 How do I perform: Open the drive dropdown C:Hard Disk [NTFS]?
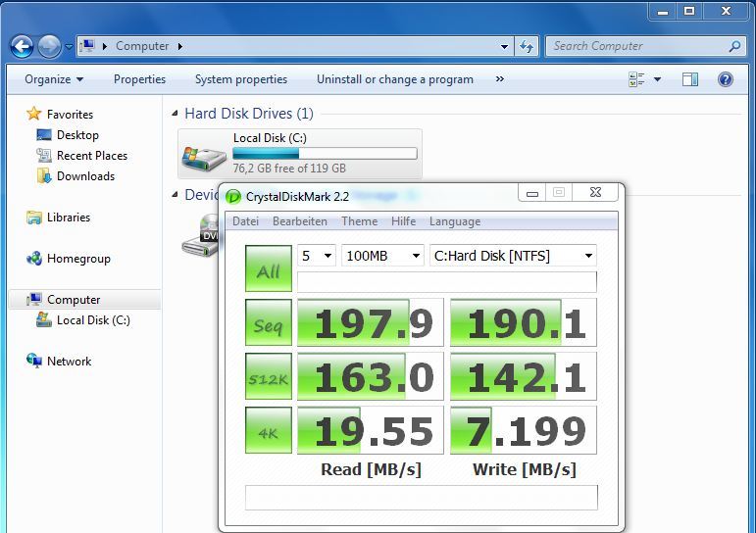513,256
